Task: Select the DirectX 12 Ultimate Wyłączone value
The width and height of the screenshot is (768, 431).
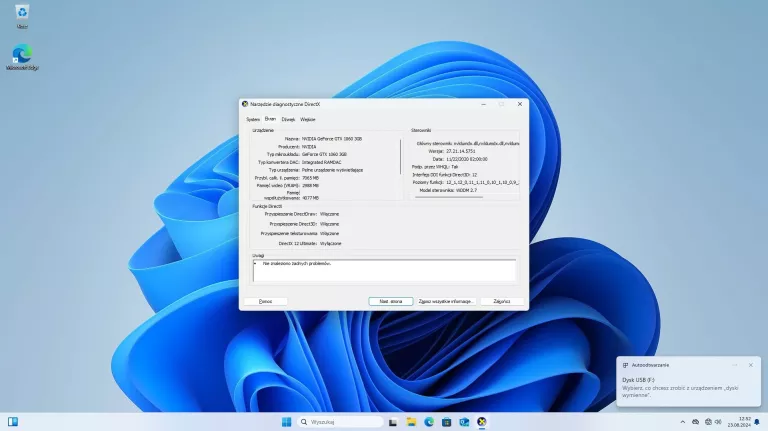Action: click(331, 243)
